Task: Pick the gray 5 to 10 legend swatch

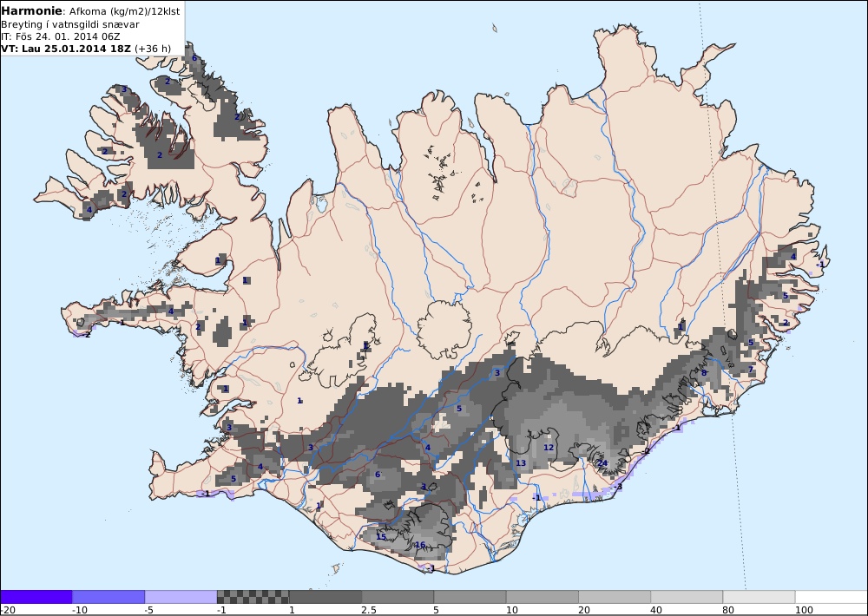Action: [470, 597]
